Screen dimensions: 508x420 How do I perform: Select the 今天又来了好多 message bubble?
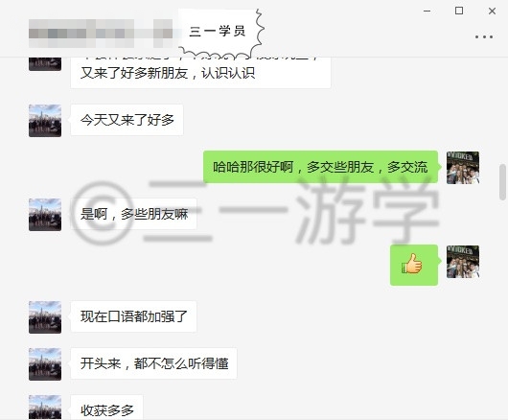[x=127, y=120]
